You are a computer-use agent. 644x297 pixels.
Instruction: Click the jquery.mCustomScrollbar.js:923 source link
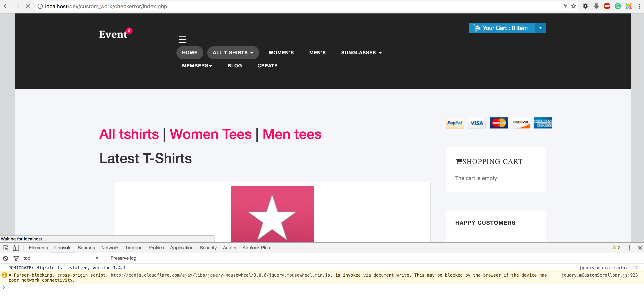599,275
